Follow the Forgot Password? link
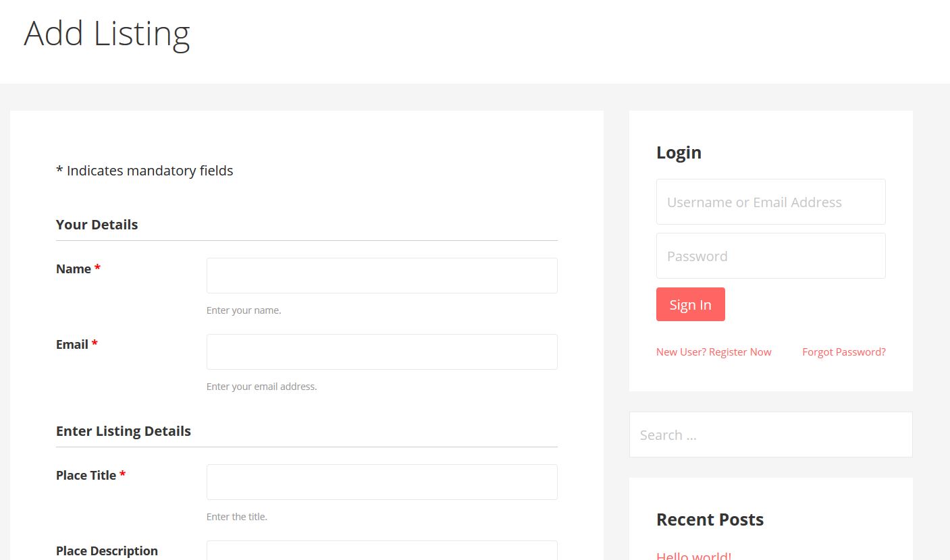This screenshot has height=560, width=950. point(843,352)
